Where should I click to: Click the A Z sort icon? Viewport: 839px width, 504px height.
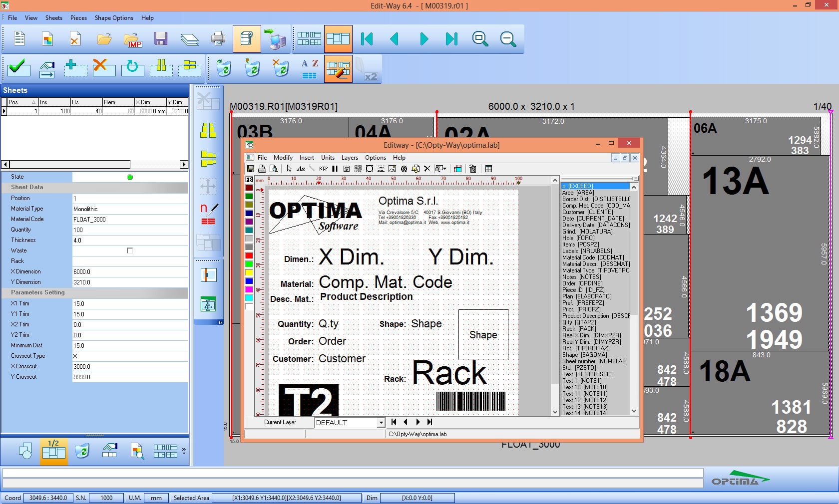(310, 69)
